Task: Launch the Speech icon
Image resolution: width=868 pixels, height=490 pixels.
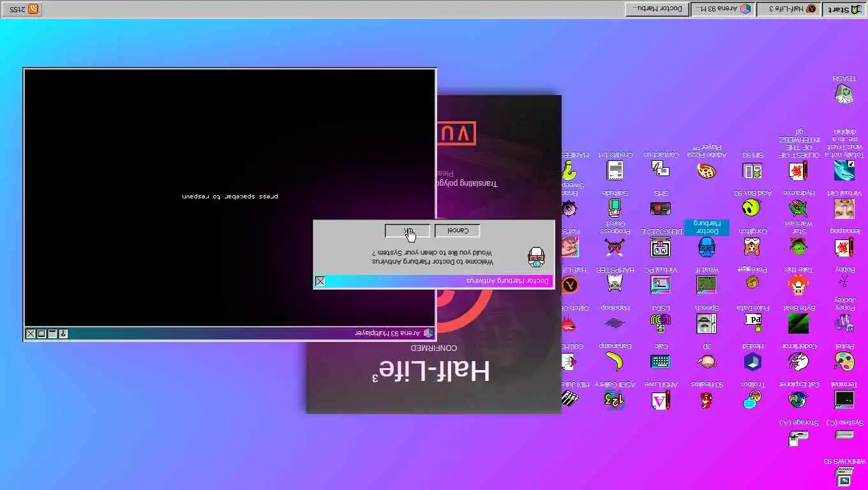Action: [707, 323]
